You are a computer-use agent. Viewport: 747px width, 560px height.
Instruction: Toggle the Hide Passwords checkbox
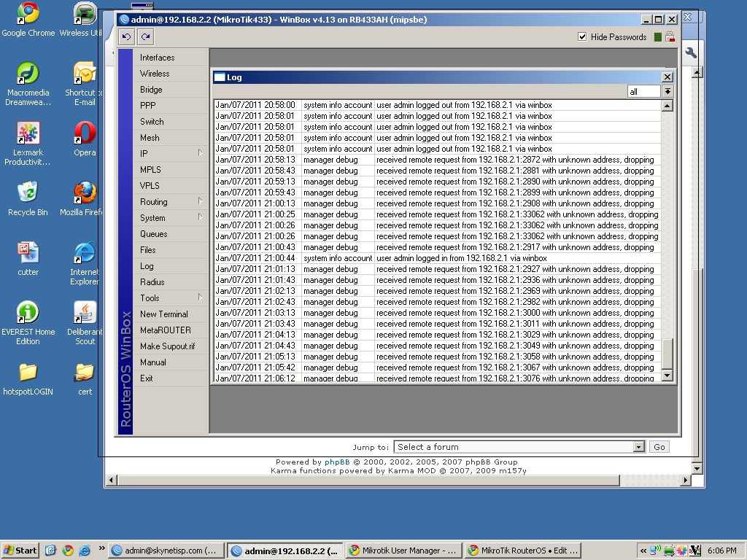[581, 36]
